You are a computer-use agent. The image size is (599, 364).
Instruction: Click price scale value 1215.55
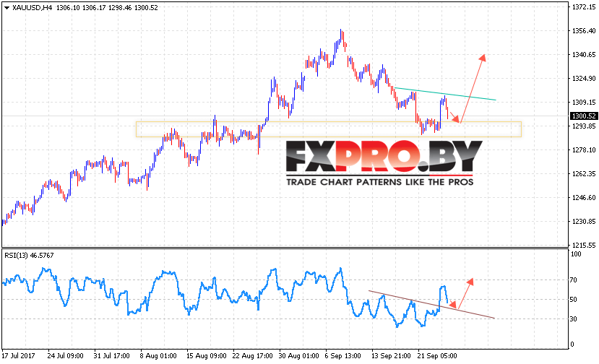[x=584, y=245]
